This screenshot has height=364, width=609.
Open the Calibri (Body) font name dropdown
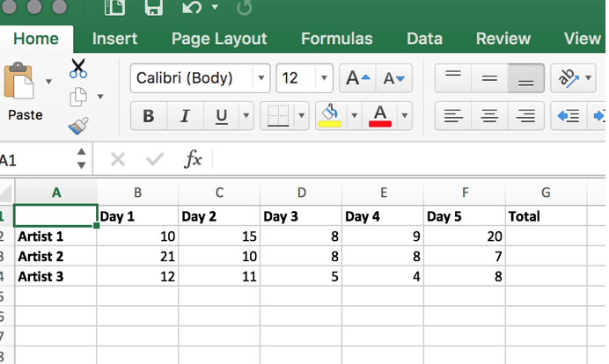point(261,78)
